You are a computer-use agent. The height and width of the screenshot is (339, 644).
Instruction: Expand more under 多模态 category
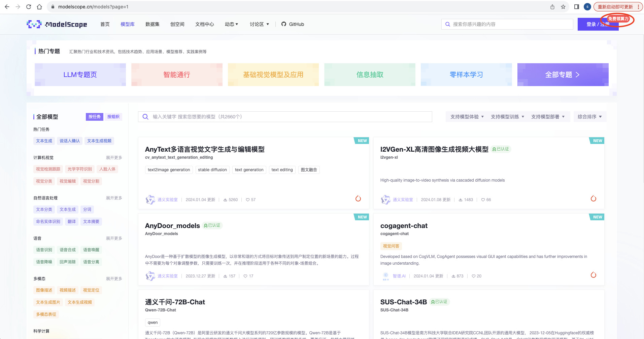(114, 279)
